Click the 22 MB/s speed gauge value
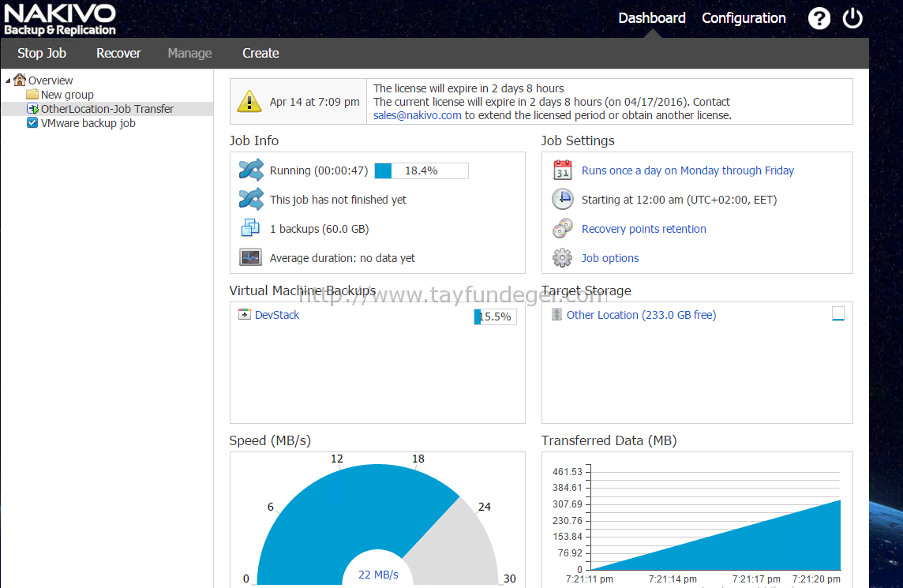The image size is (903, 588). click(378, 574)
